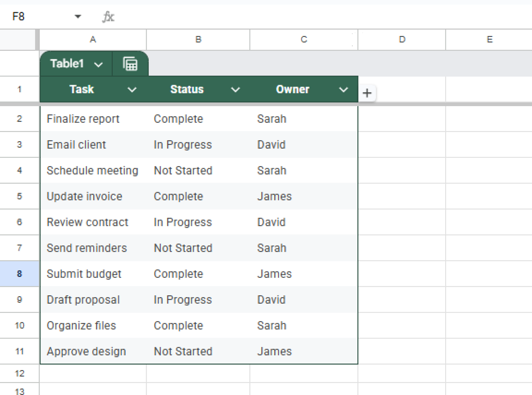Select cell containing Draft proposal
Image resolution: width=532 pixels, height=395 pixels.
tap(83, 299)
